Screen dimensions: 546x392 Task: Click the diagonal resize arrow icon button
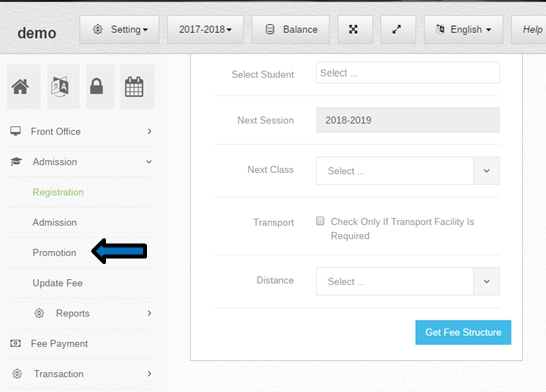pyautogui.click(x=397, y=30)
